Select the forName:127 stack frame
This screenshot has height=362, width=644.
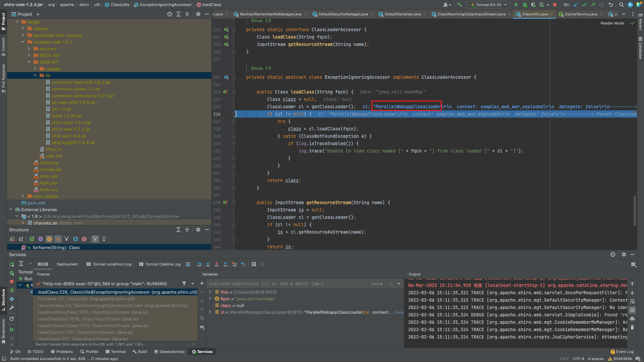(x=115, y=299)
